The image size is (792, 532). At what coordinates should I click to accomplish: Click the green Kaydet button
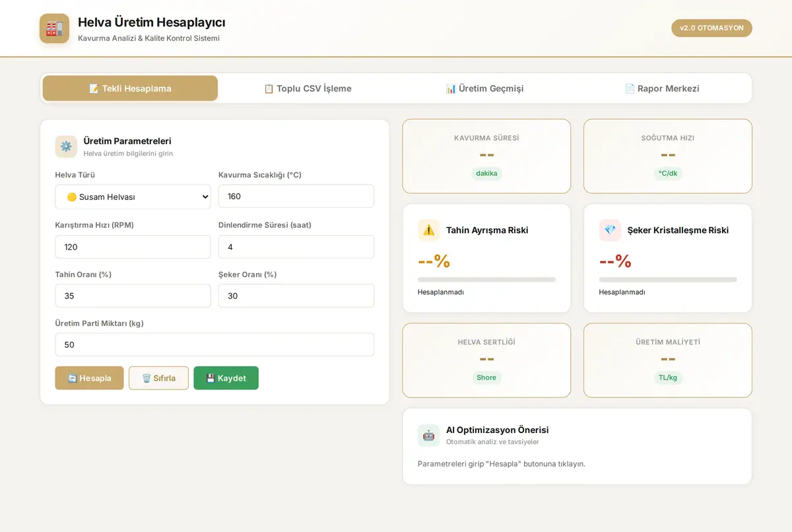(226, 378)
